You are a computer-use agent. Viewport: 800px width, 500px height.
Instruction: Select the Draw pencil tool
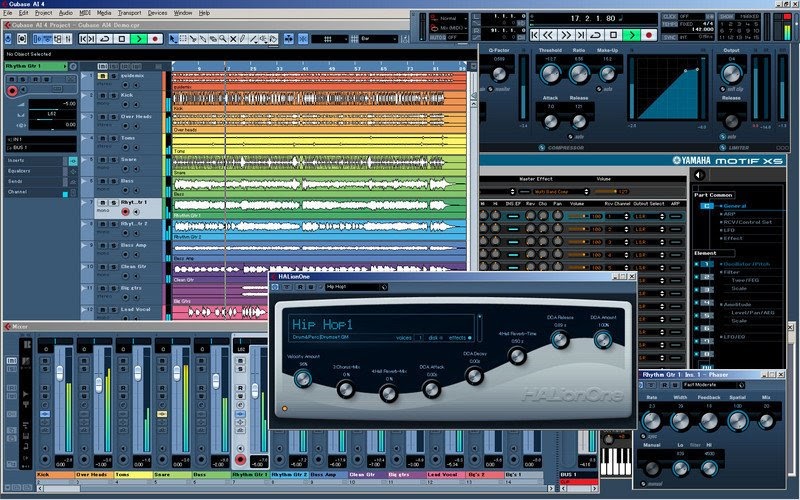(x=243, y=39)
